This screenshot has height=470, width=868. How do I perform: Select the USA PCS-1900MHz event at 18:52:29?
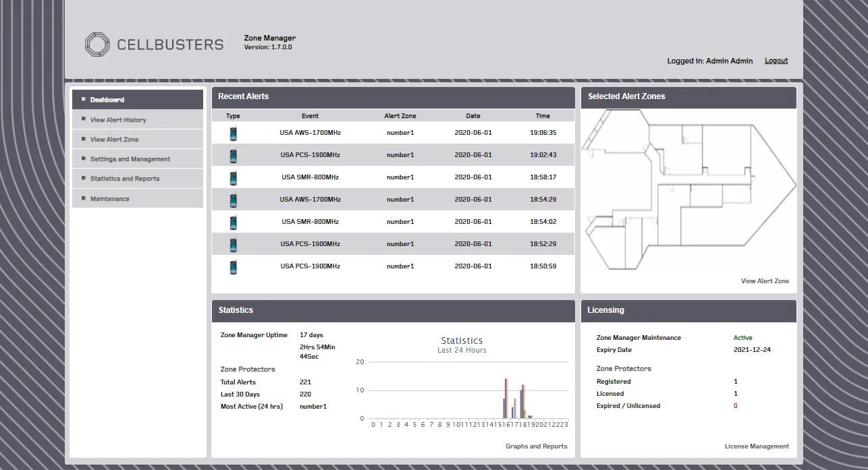coord(310,244)
